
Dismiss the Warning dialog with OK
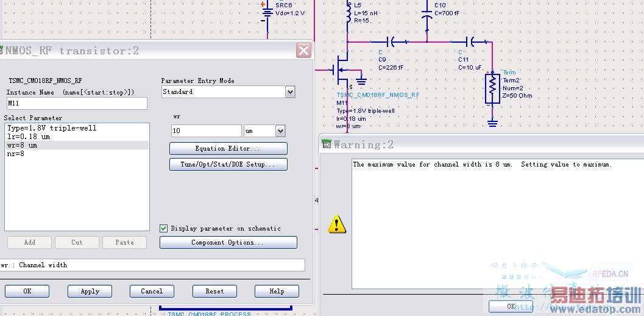[x=511, y=306]
